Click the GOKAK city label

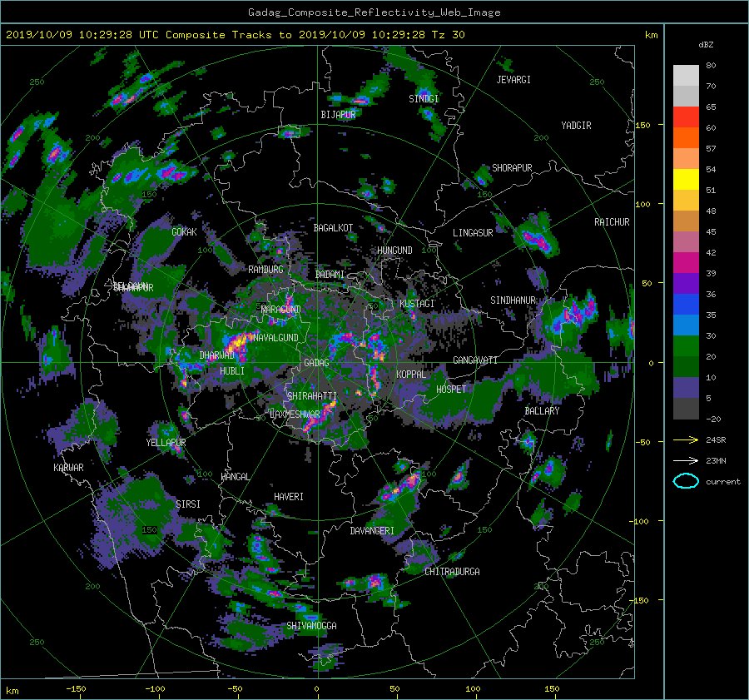pos(184,232)
